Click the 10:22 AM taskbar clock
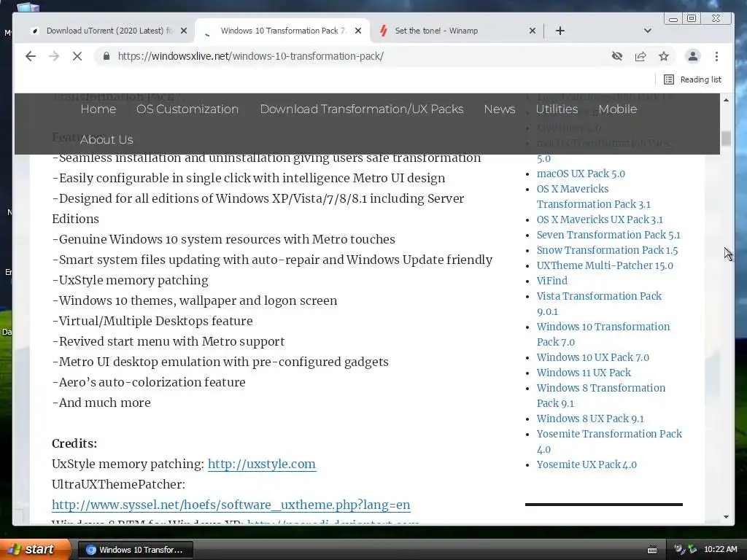Screen dimensions: 747x560 click(720, 549)
